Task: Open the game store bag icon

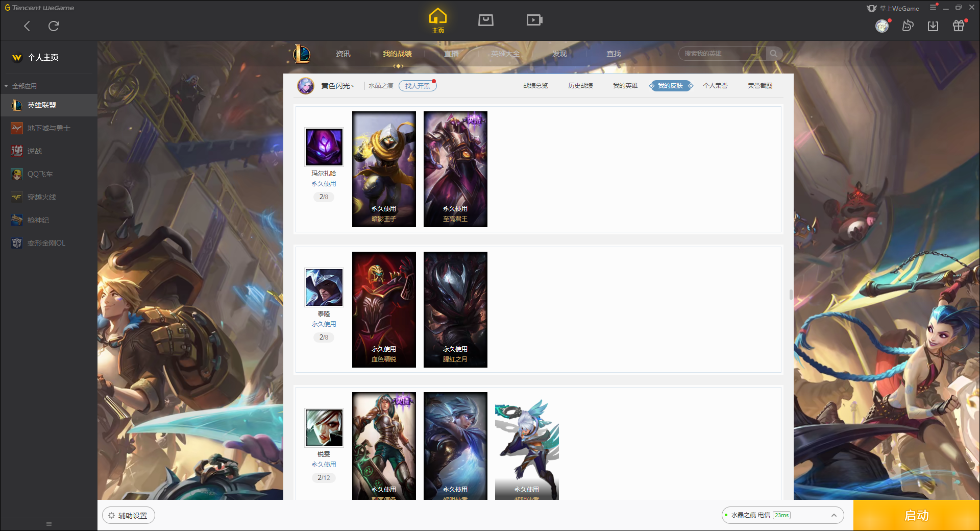Action: (486, 20)
